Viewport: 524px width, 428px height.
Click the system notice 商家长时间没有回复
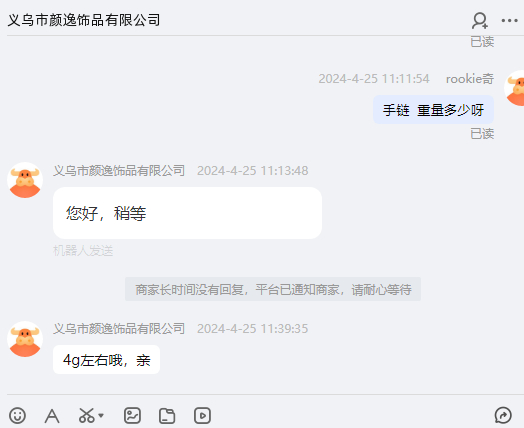(x=273, y=289)
